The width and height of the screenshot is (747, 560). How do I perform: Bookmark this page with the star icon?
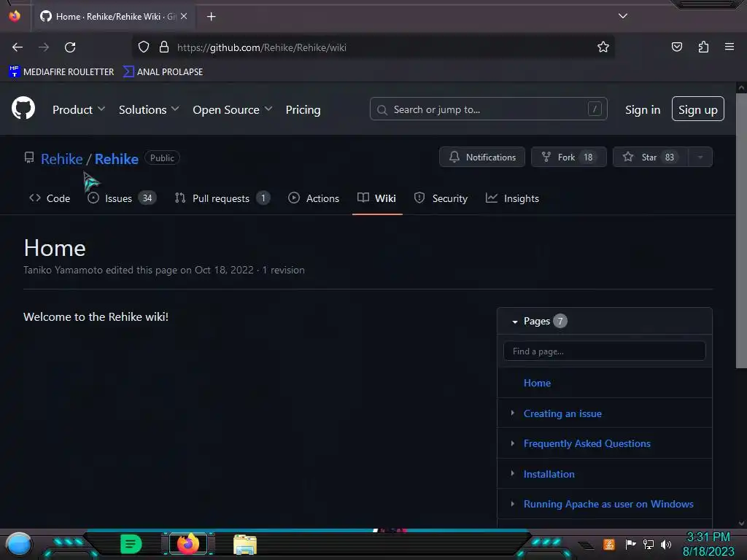click(x=603, y=47)
